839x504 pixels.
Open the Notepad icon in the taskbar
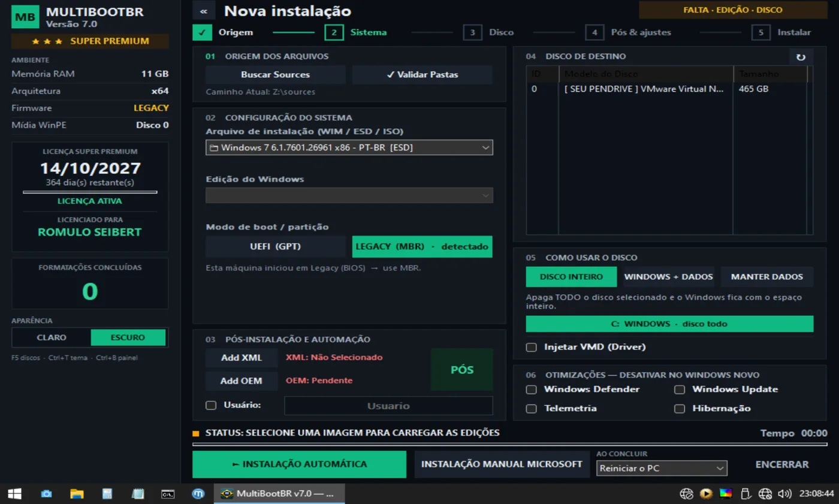coord(138,494)
